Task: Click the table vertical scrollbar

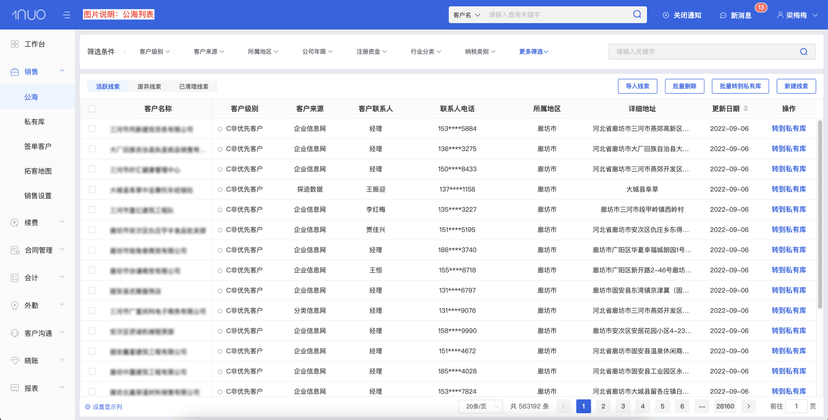Action: pyautogui.click(x=820, y=214)
